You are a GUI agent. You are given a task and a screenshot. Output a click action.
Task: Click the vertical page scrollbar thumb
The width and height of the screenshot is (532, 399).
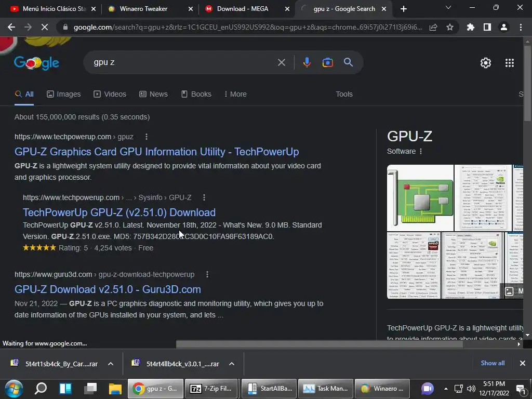tap(527, 83)
